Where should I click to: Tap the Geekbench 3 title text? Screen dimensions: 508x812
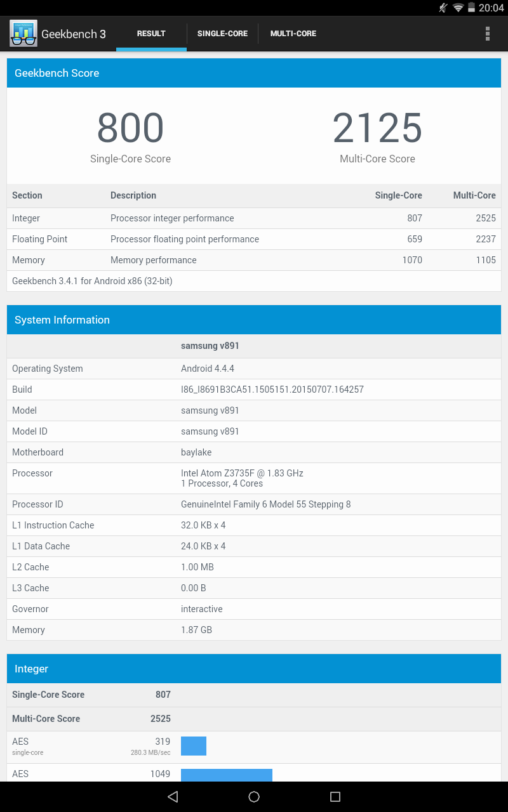74,34
